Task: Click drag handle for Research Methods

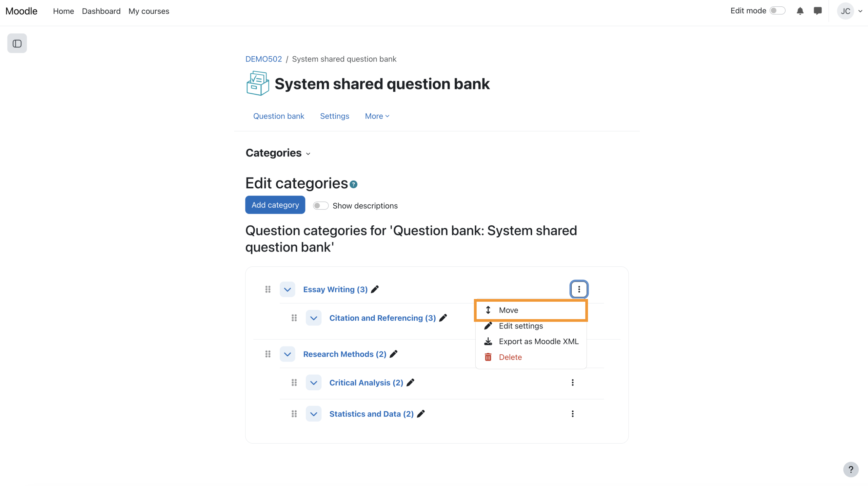Action: [x=268, y=354]
